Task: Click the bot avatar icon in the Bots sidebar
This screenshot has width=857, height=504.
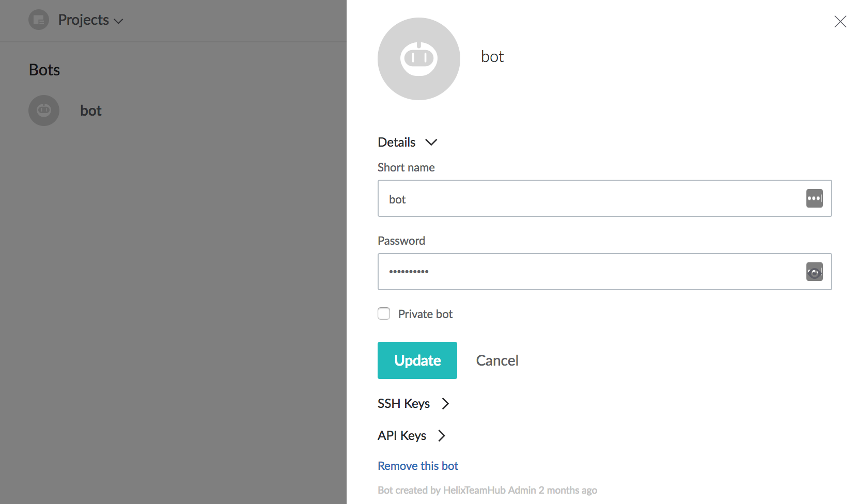Action: (x=44, y=110)
